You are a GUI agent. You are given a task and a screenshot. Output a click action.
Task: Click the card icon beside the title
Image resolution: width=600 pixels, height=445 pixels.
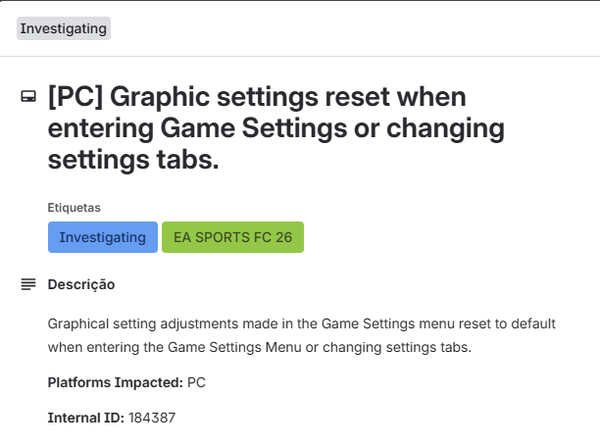coord(28,98)
